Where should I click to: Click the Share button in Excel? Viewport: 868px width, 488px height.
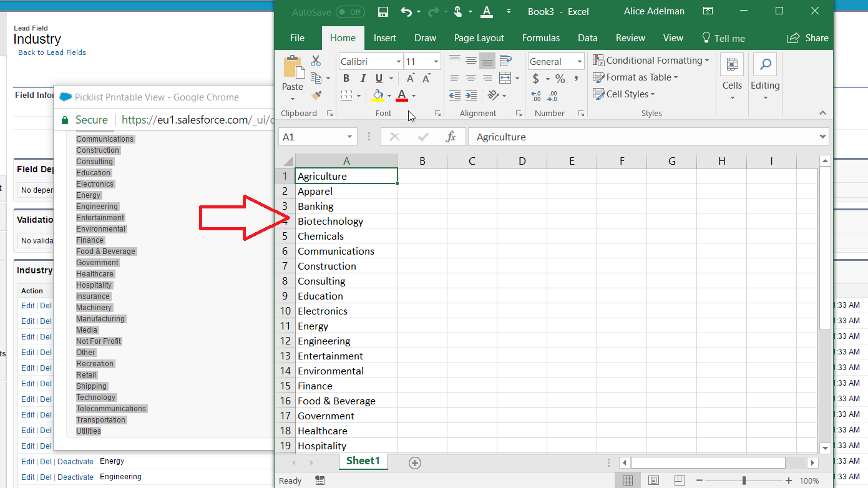pos(808,38)
